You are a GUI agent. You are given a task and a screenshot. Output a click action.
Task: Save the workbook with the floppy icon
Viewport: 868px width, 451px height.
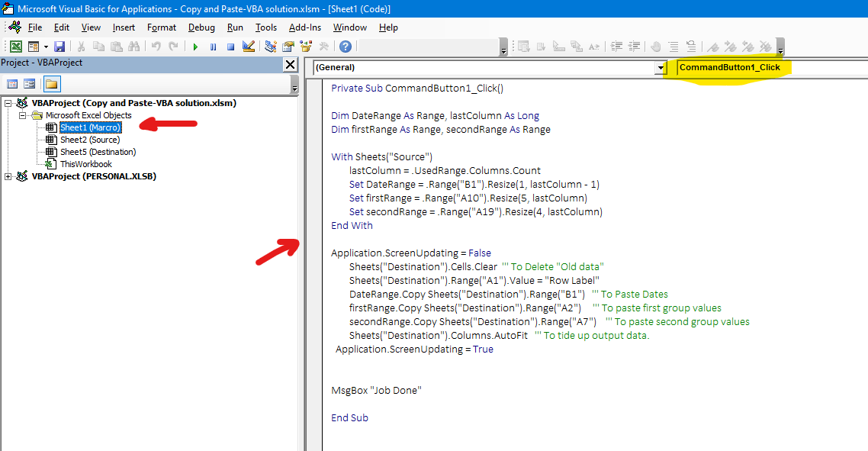tap(59, 47)
